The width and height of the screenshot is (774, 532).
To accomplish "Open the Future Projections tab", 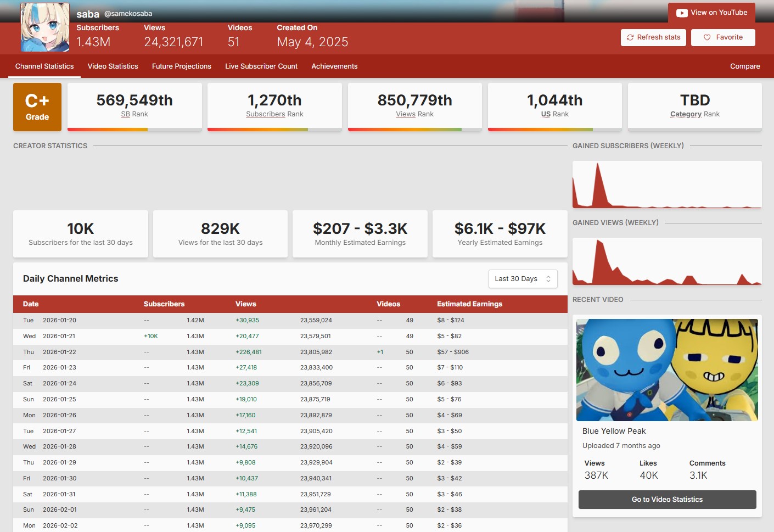I will click(x=182, y=66).
